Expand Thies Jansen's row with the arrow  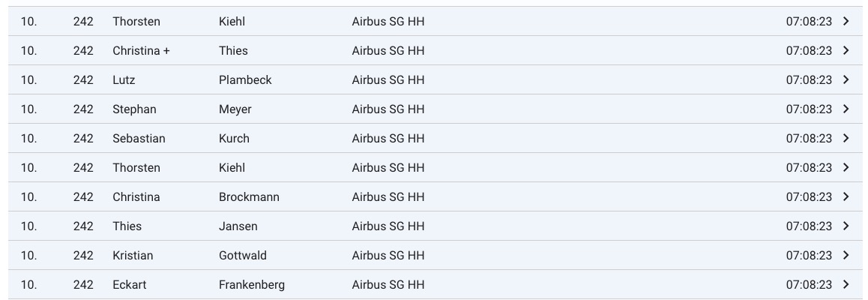846,226
